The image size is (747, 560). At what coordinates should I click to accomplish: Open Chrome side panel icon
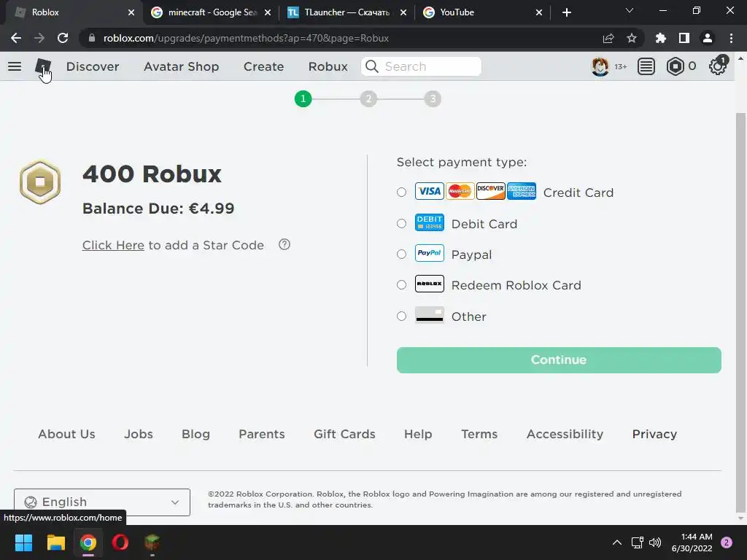684,38
